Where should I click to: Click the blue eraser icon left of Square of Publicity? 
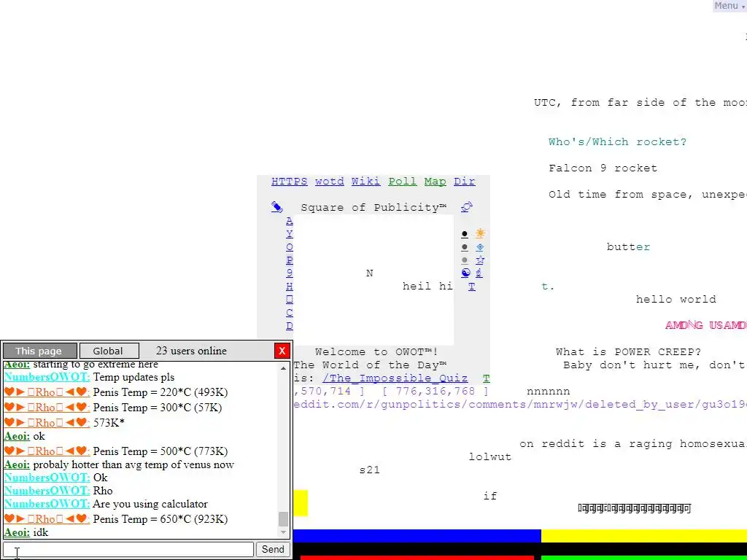(276, 207)
